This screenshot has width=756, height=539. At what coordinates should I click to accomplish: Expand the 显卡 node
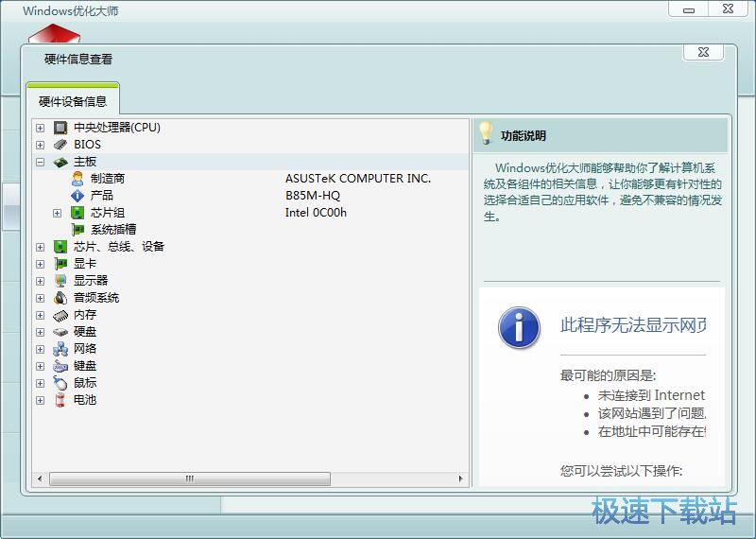click(40, 264)
